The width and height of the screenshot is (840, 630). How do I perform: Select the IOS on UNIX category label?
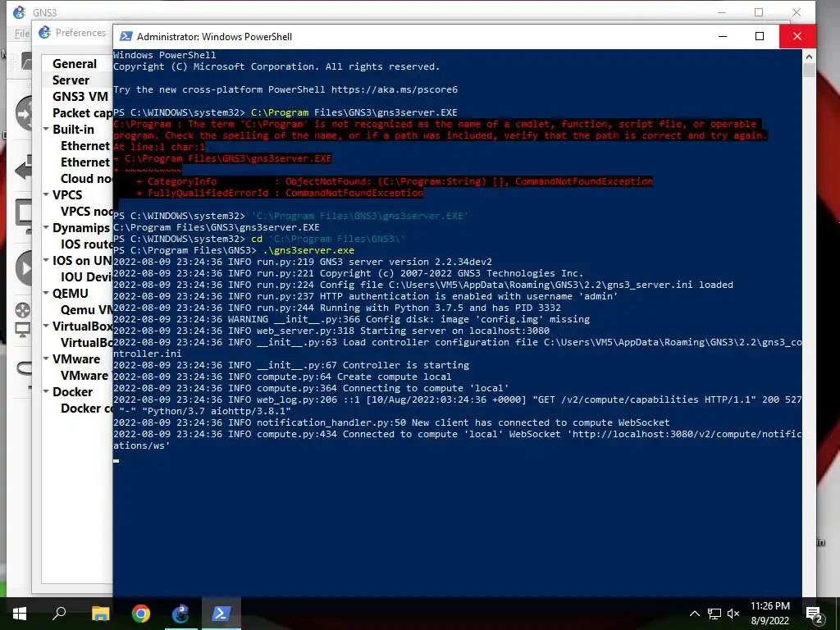tap(83, 261)
